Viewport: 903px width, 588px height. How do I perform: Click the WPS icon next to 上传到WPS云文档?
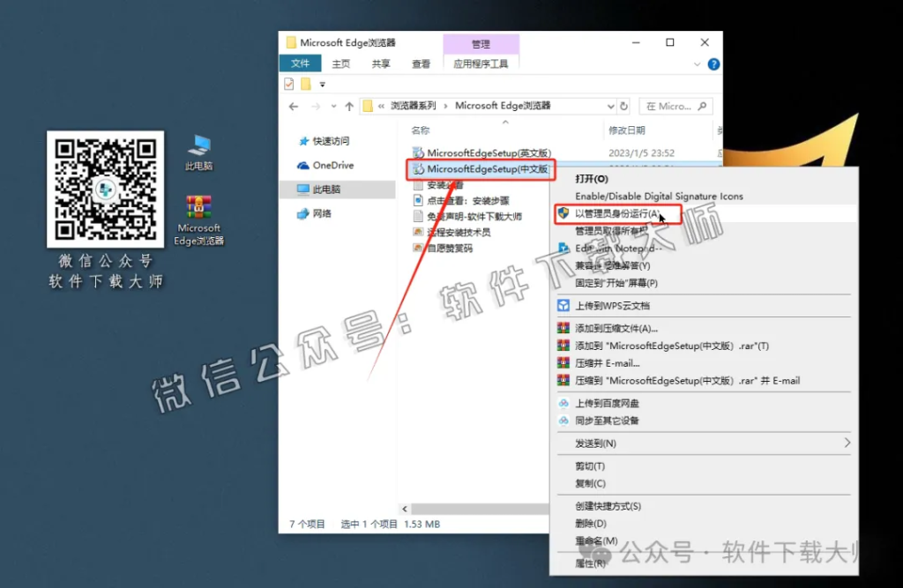tap(563, 304)
